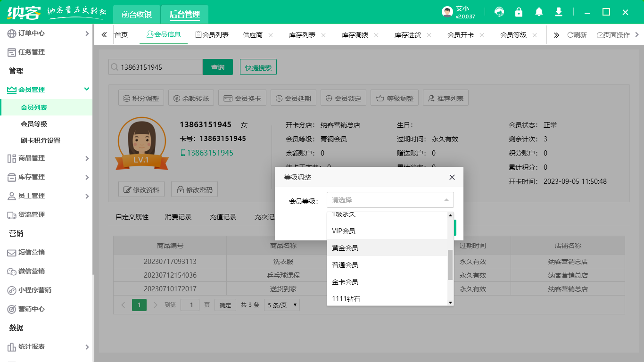Viewport: 644px width, 362px height.
Task: Choose VIP会员 from level list
Action: tap(387, 230)
